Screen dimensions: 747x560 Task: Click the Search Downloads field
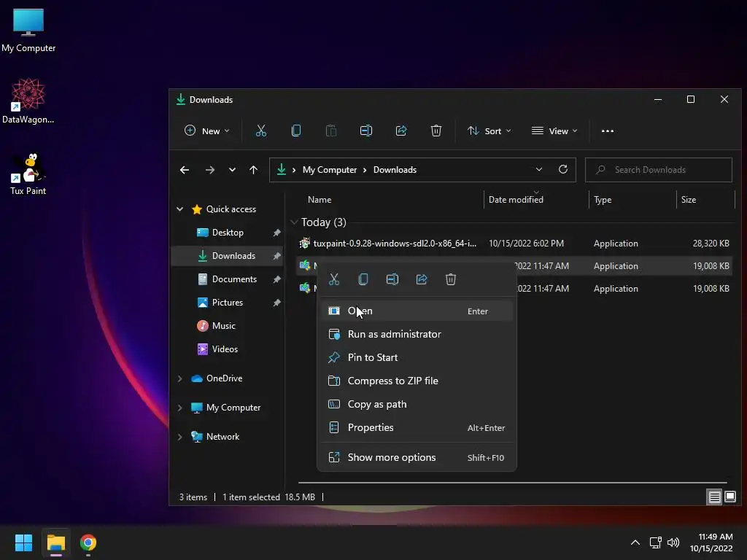point(659,169)
